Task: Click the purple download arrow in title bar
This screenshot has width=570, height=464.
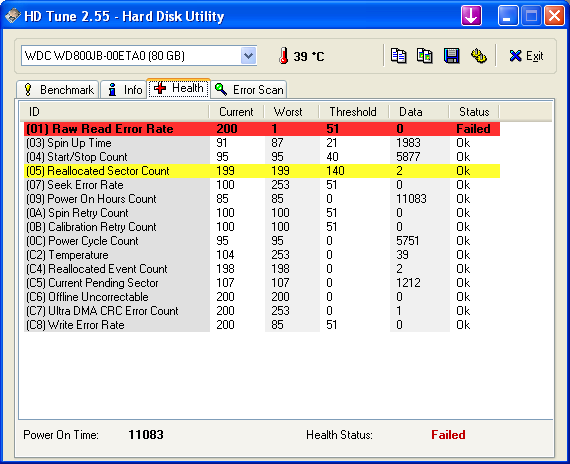Action: pos(471,16)
